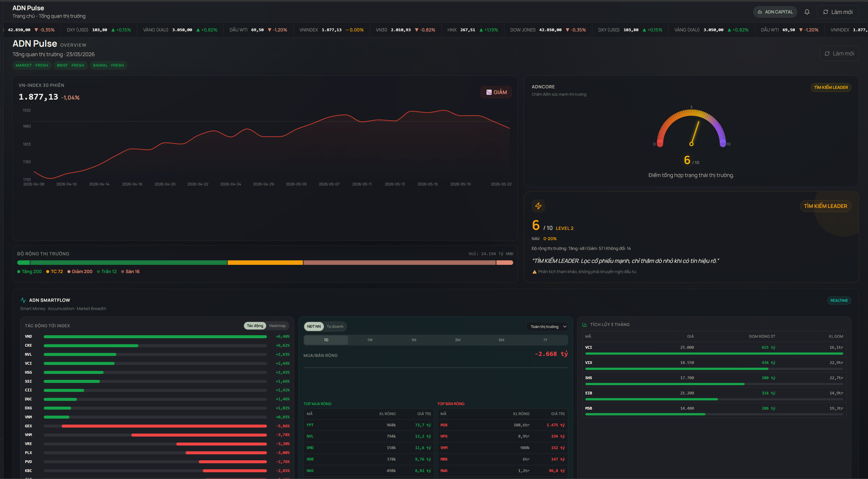Select the 1W period tab
Image resolution: width=868 pixels, height=479 pixels.
[x=370, y=339]
